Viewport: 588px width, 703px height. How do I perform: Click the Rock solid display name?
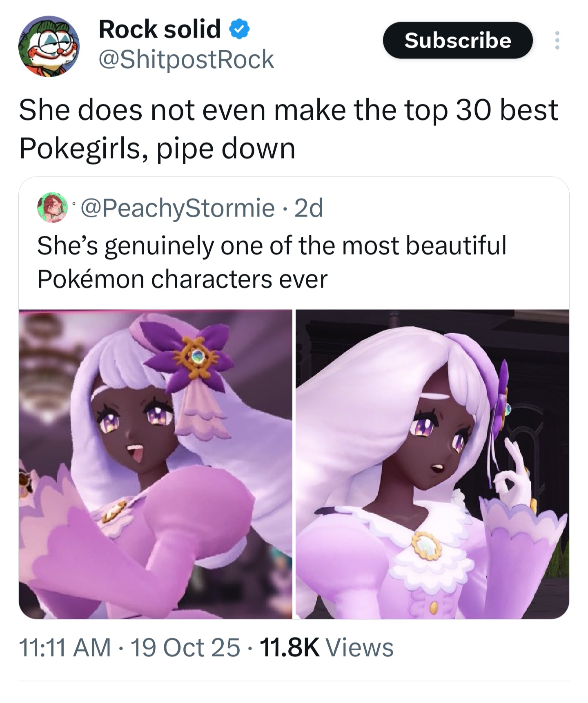(160, 29)
